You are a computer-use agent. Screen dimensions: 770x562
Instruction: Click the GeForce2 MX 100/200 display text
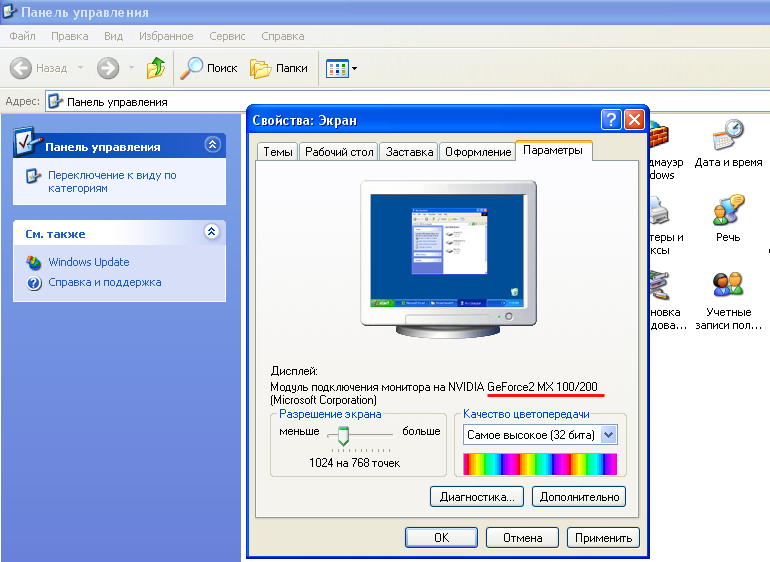(x=542, y=387)
